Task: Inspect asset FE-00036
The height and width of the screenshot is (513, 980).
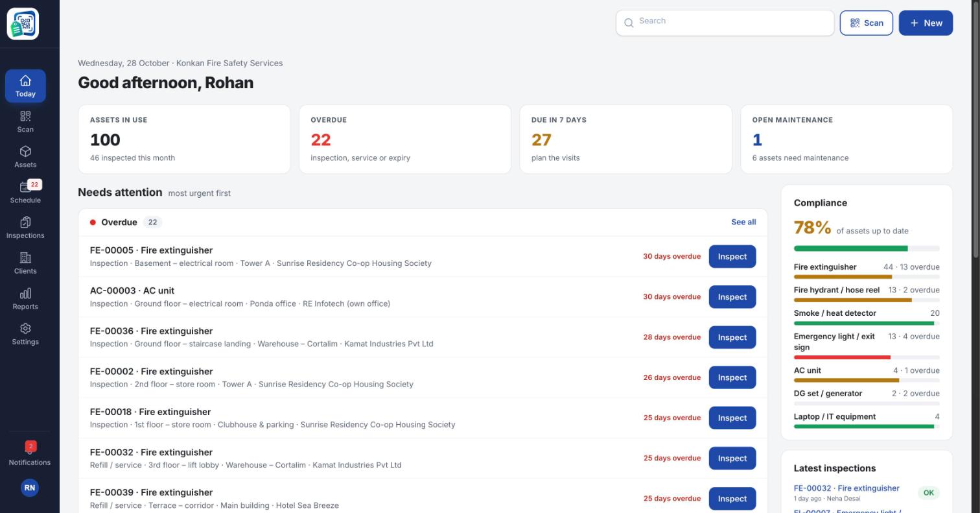Action: [x=732, y=337]
